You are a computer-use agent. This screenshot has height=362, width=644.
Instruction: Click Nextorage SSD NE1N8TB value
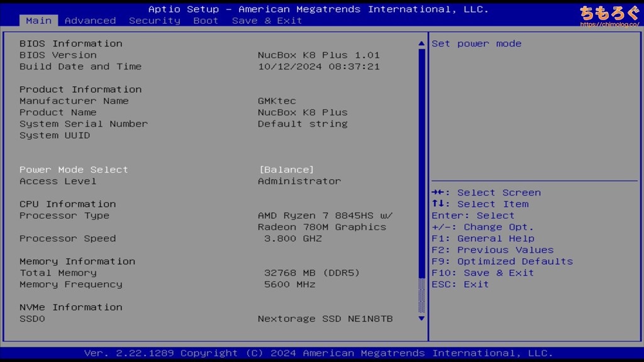click(325, 319)
